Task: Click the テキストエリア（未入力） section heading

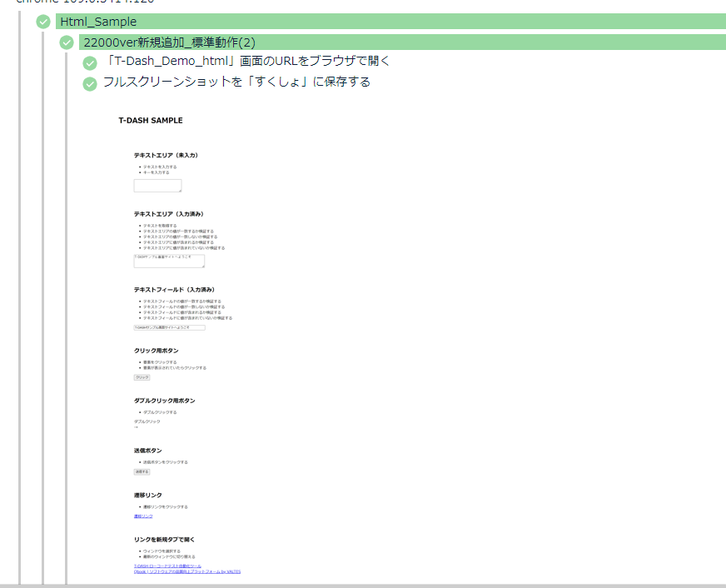Action: [166, 155]
